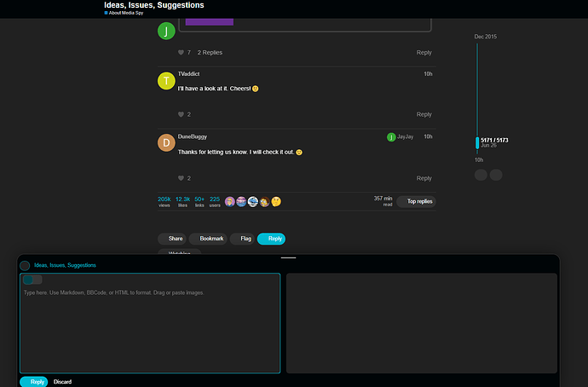This screenshot has height=387, width=588.
Task: Jump to Dec 2015 on timeline
Action: [485, 37]
